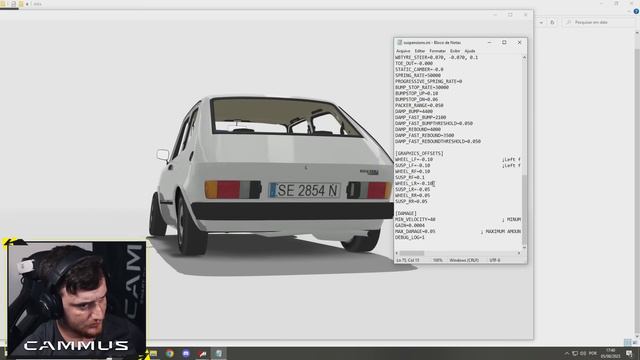Place cursor on the SUSP_RR=0.05 line
This screenshot has height=360, width=640.
(x=411, y=202)
